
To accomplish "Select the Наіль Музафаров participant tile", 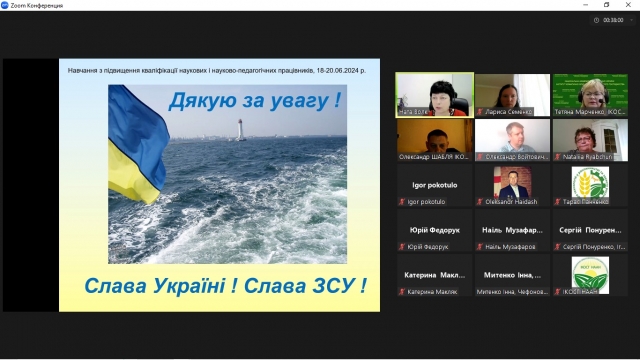I will point(513,230).
